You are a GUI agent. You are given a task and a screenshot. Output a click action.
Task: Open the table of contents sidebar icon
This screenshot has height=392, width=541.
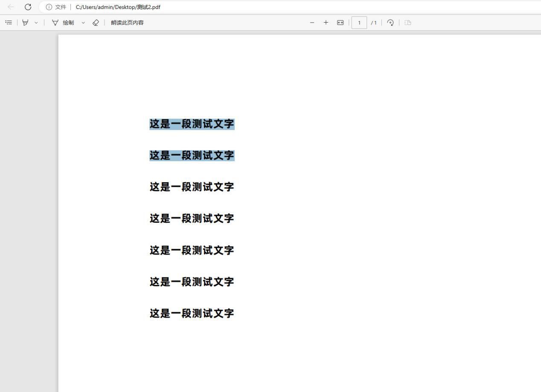9,23
